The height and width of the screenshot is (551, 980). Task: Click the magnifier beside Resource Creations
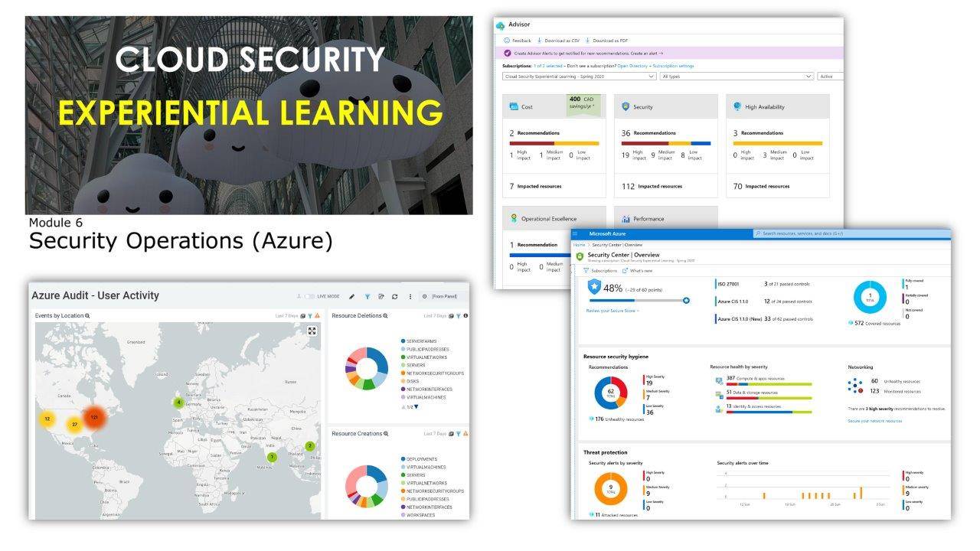[x=386, y=433]
